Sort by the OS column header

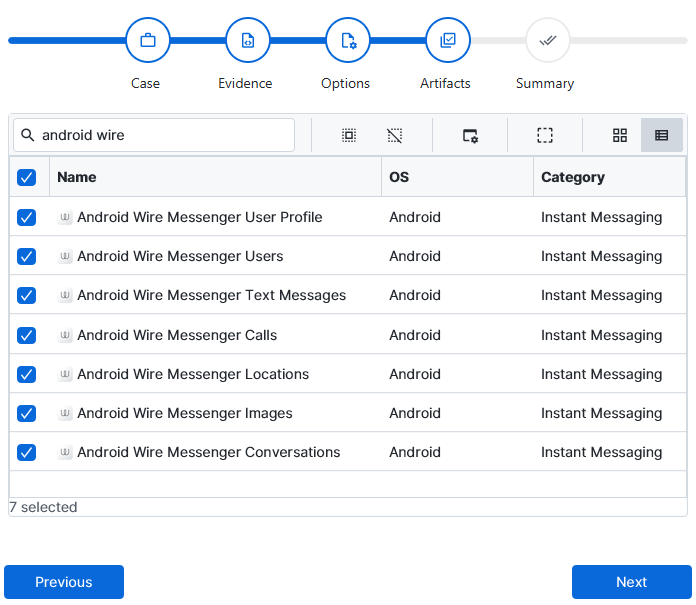point(457,177)
